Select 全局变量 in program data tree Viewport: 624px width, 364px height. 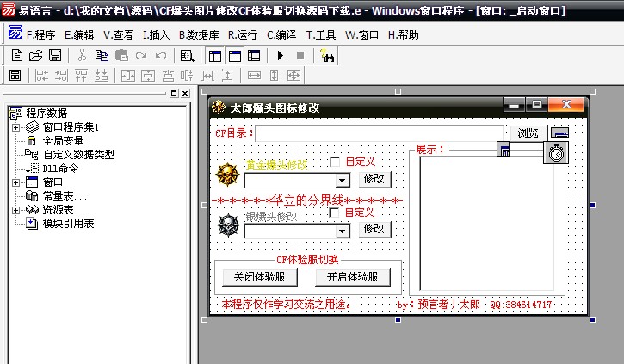pos(63,141)
